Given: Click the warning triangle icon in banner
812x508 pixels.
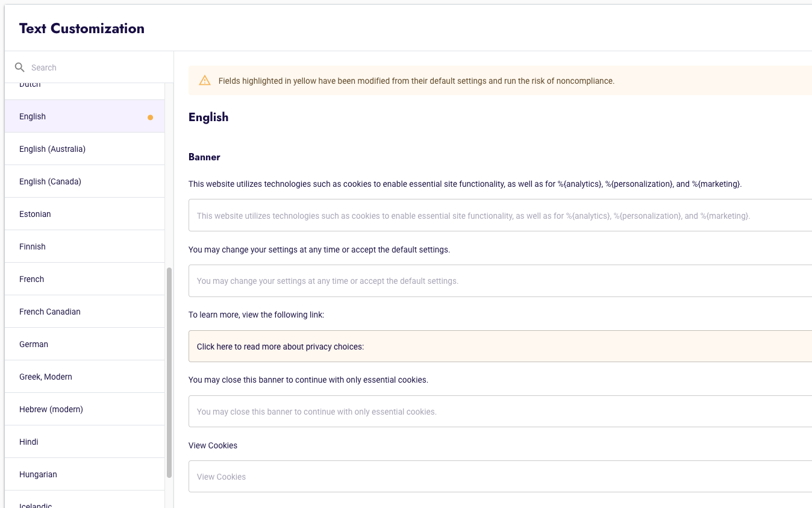Looking at the screenshot, I should point(205,81).
